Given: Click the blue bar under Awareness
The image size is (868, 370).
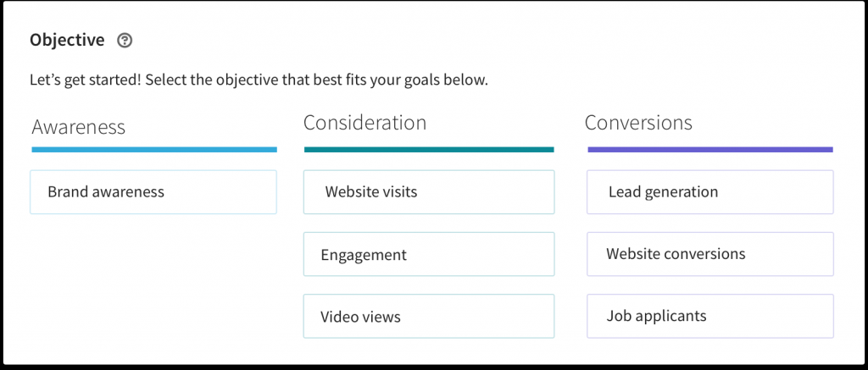Looking at the screenshot, I should coord(153,150).
